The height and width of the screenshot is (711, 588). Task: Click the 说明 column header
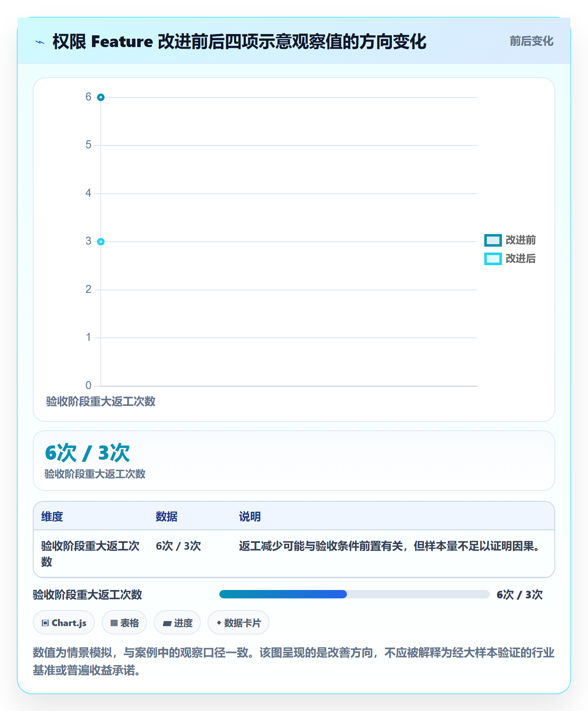pyautogui.click(x=250, y=516)
